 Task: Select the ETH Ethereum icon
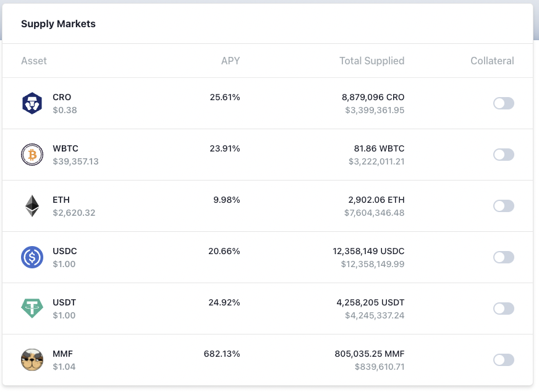pos(32,205)
